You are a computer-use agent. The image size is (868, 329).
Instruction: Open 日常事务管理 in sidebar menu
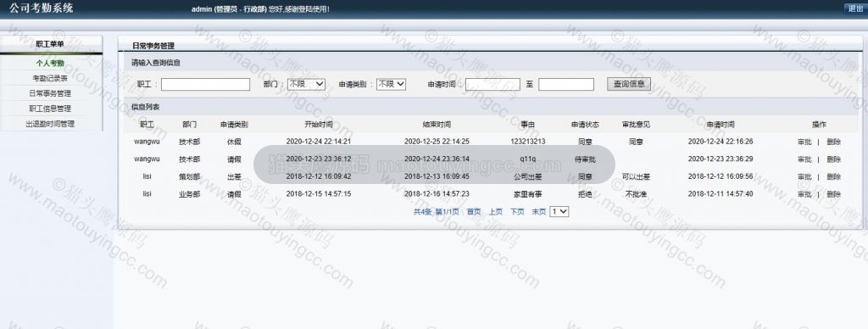[50, 93]
